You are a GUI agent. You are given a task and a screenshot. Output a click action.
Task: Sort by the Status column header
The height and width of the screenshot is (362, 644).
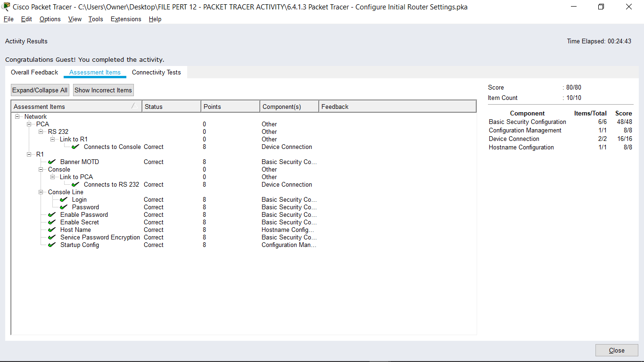(x=172, y=107)
